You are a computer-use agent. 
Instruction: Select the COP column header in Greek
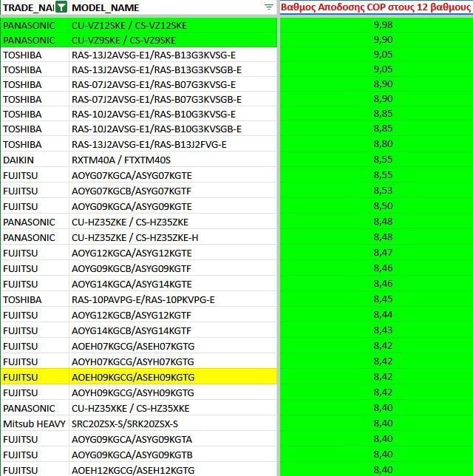coord(376,7)
